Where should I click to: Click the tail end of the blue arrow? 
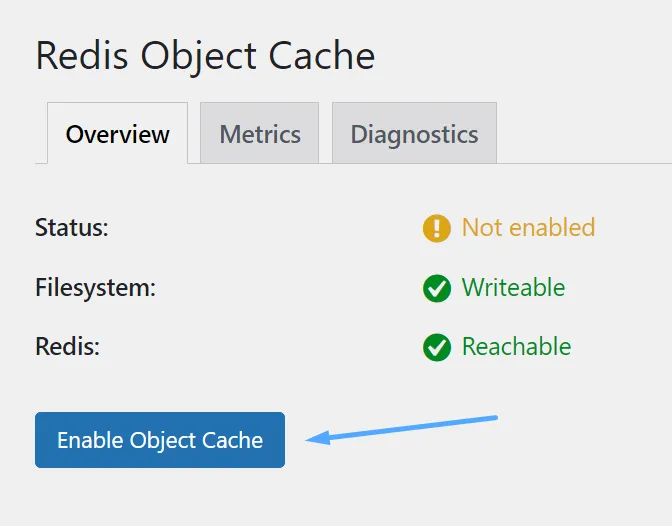pos(496,418)
